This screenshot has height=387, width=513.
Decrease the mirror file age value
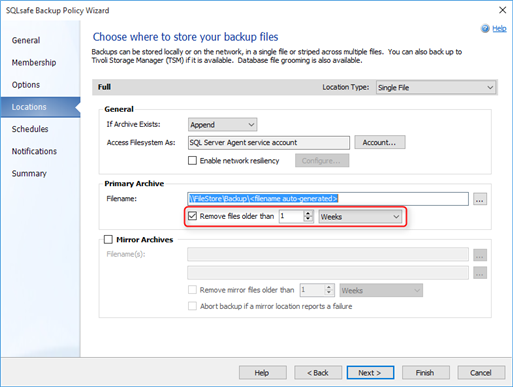point(329,293)
